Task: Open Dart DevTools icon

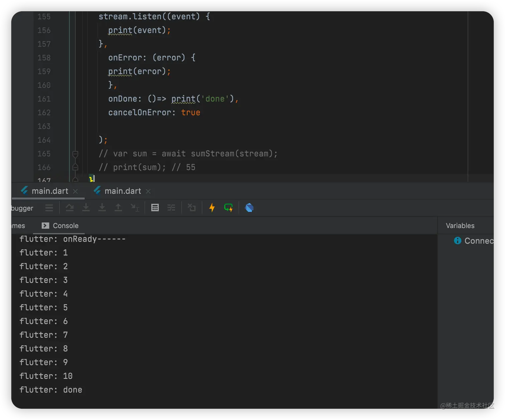Action: (249, 208)
